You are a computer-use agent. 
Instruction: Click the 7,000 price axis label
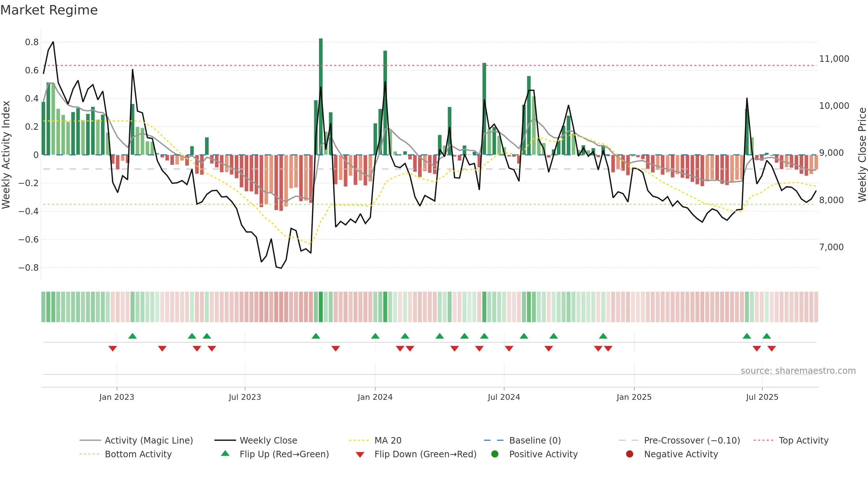coord(831,247)
